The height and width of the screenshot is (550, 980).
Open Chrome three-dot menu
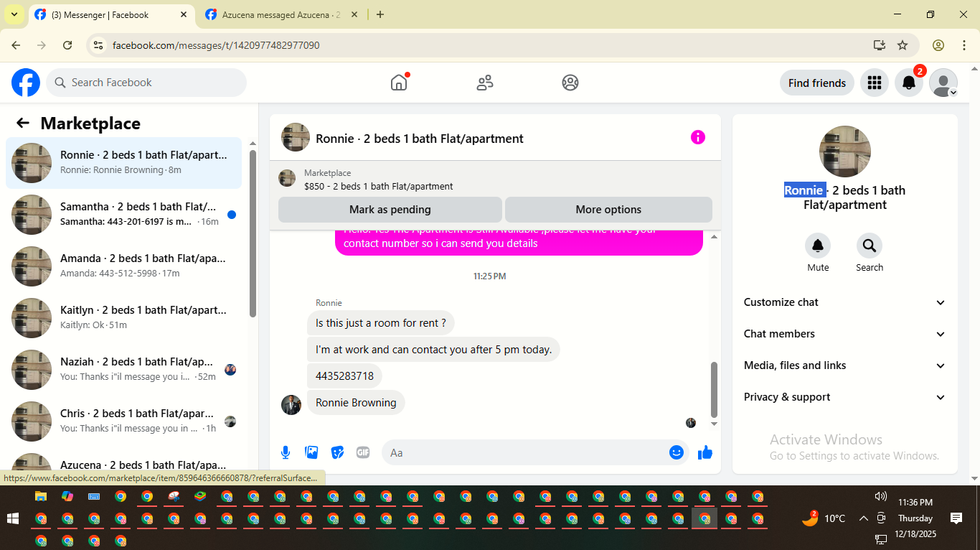tap(964, 45)
